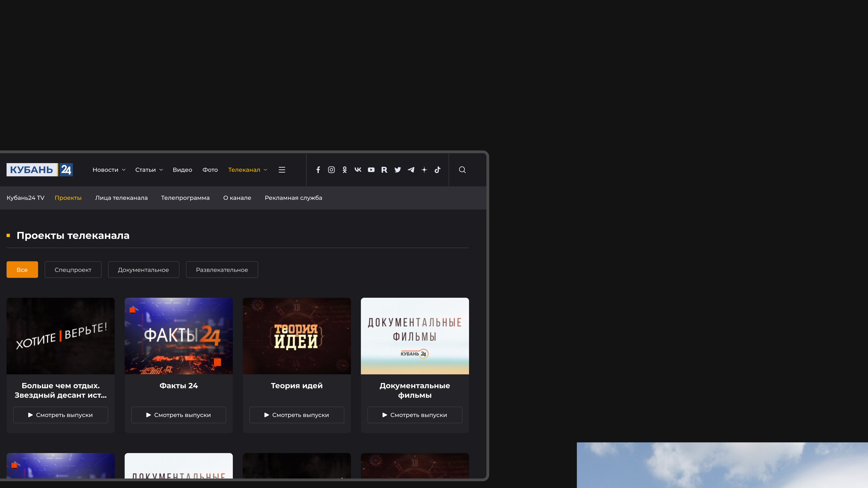
Task: Filter projects by Документальное
Action: (x=144, y=270)
